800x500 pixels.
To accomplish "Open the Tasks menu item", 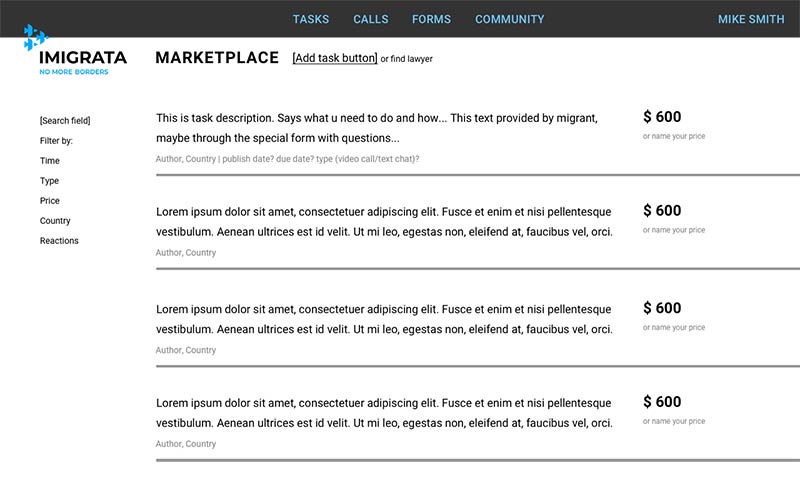I will [x=311, y=19].
